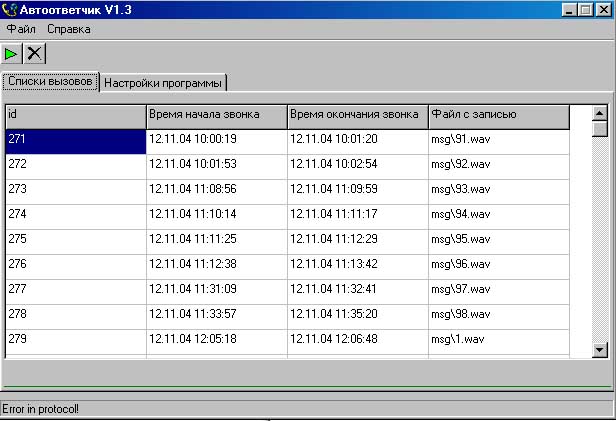Click Время начала звонка column header

click(x=216, y=115)
